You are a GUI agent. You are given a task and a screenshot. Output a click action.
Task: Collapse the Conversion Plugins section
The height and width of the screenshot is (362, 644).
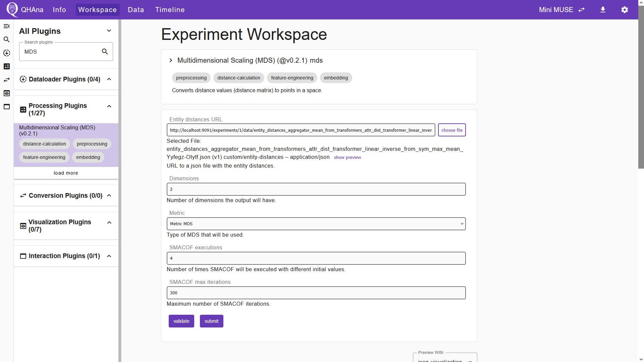109,195
